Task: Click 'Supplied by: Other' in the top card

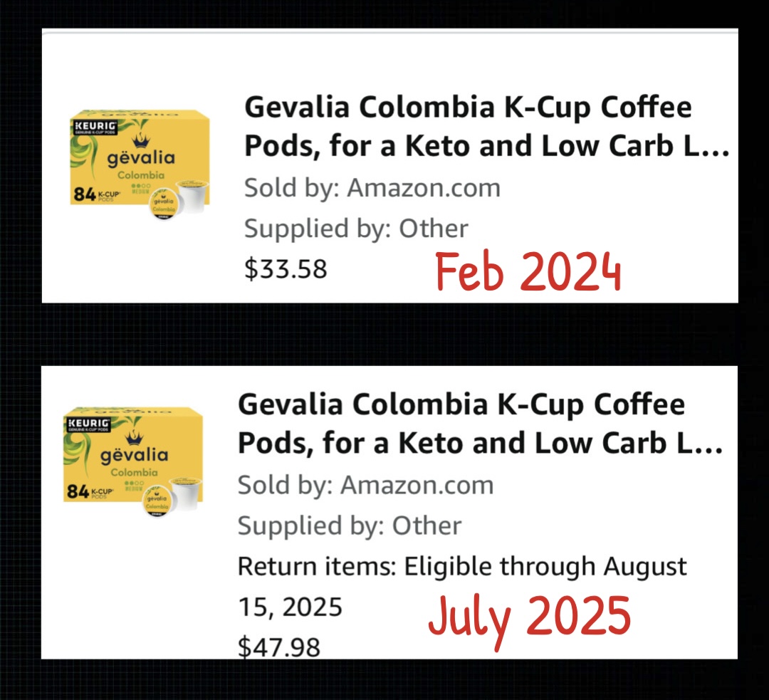Action: coord(356,229)
